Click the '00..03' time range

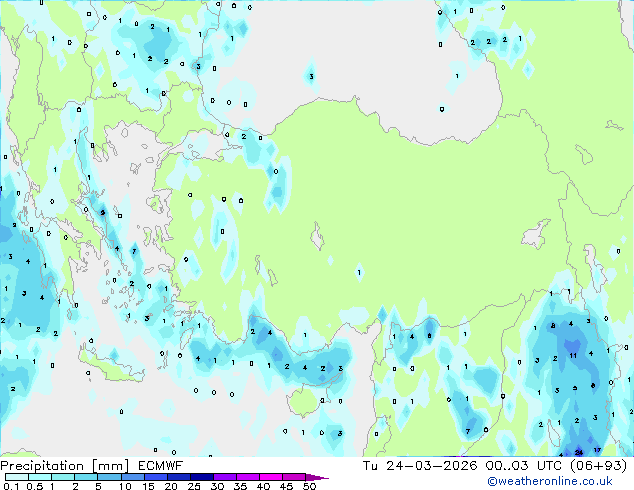507,466
